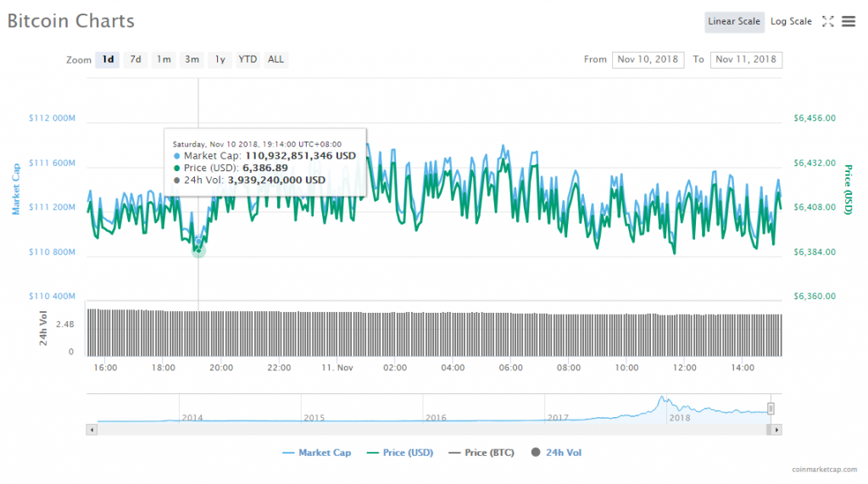Grab the navigator range handle at right
The height and width of the screenshot is (484, 868).
pyautogui.click(x=771, y=409)
